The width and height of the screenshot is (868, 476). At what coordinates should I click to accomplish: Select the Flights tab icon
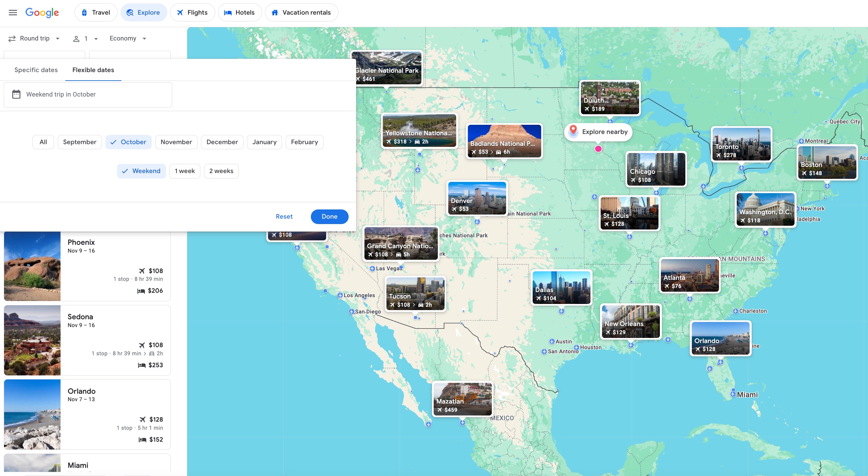click(x=180, y=12)
